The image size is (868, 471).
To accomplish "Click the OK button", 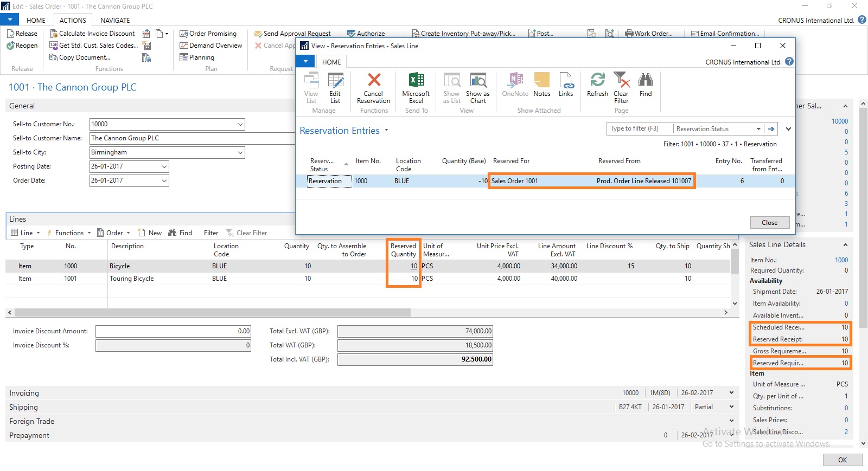I will pos(842,460).
